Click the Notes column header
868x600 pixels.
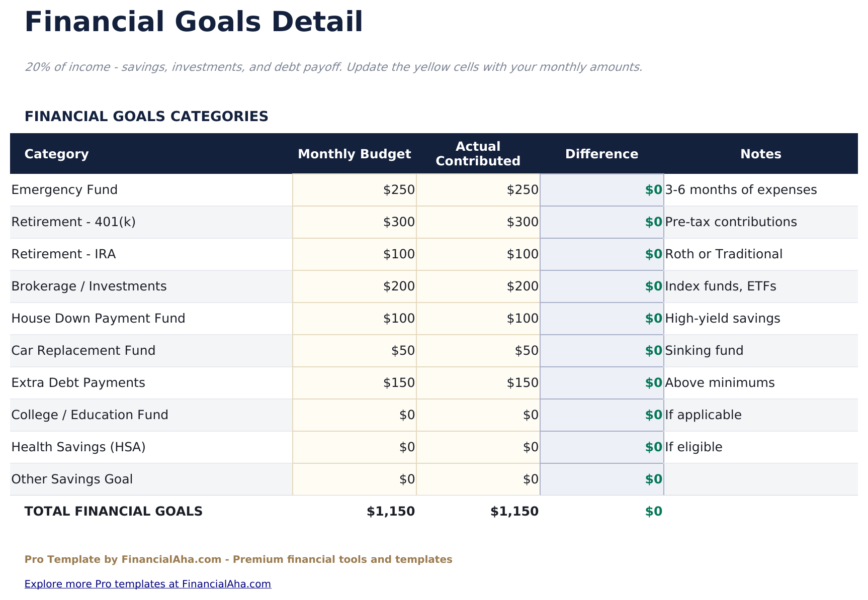coord(760,154)
